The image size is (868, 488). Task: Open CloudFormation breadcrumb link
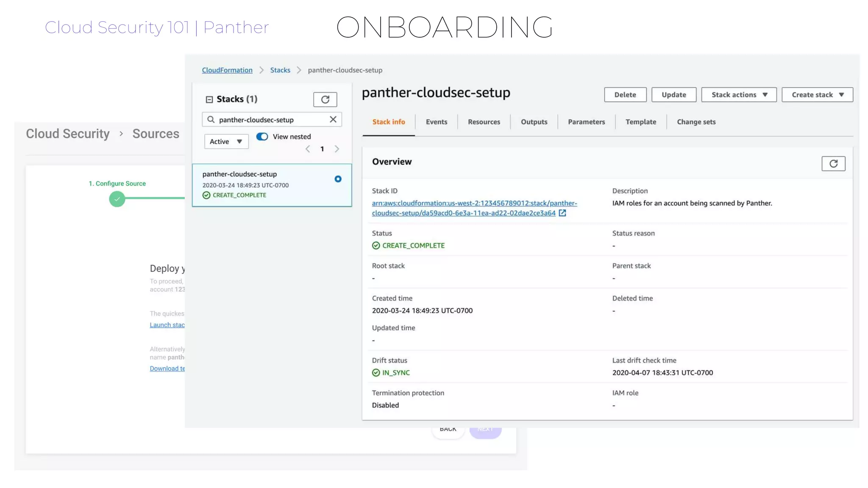point(227,70)
